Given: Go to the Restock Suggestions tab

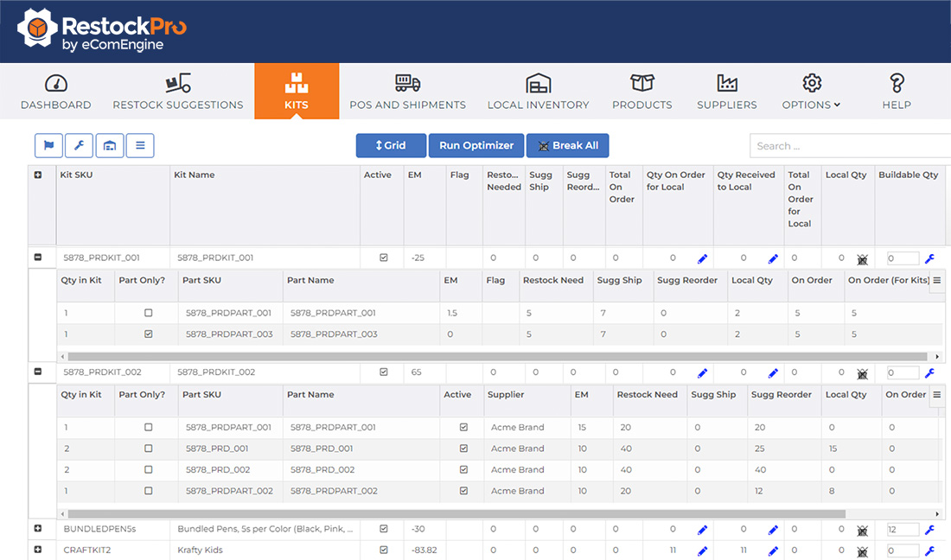Looking at the screenshot, I should coord(178,92).
